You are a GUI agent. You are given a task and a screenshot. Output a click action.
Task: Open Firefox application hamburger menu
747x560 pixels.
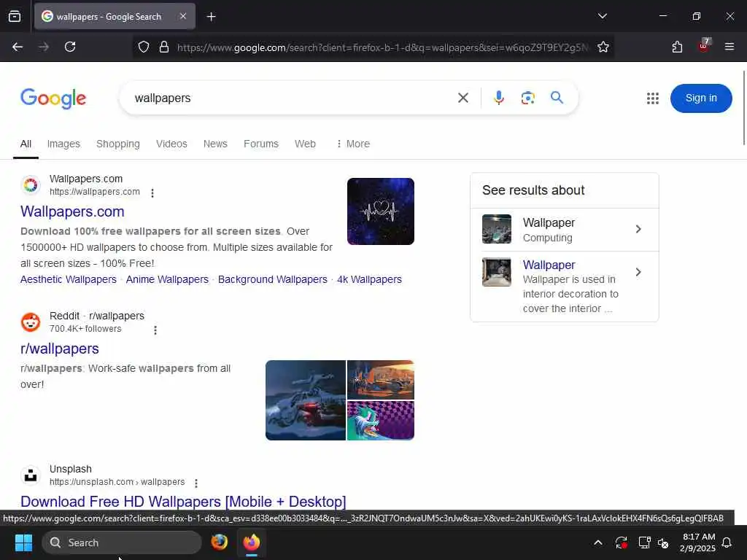click(729, 47)
